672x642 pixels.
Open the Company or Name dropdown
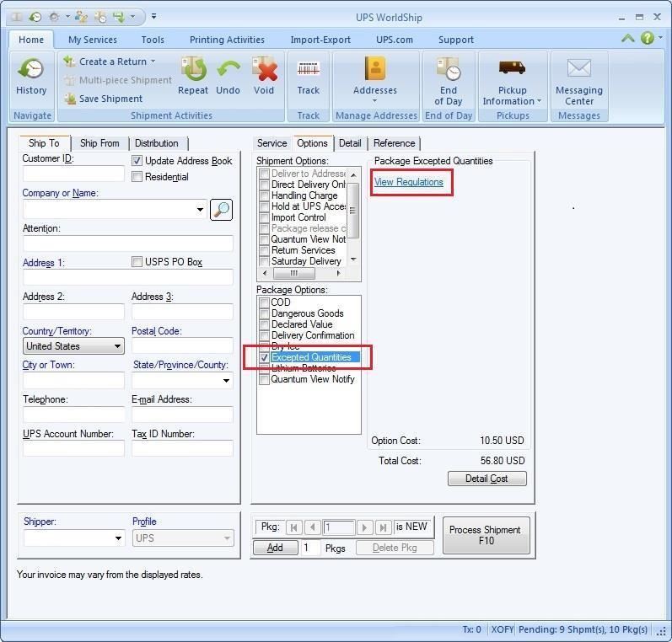[x=200, y=210]
